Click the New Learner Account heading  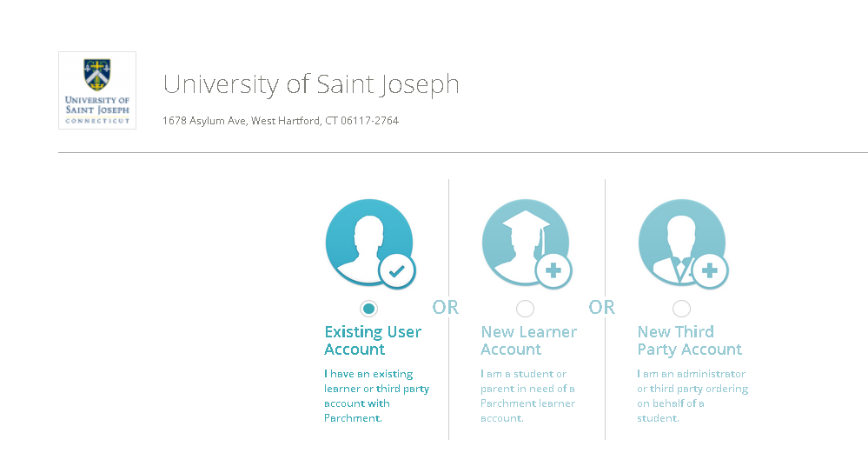[528, 341]
